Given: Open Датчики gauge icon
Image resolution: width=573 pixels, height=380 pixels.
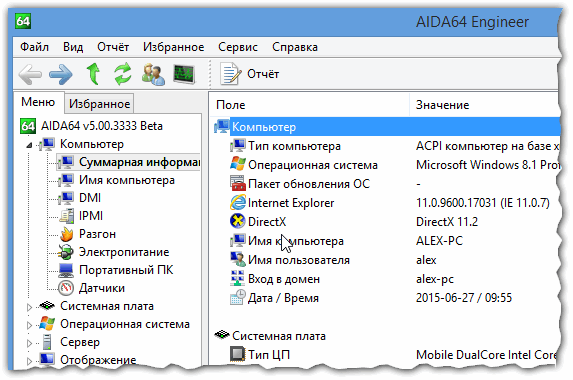Looking at the screenshot, I should coord(66,288).
